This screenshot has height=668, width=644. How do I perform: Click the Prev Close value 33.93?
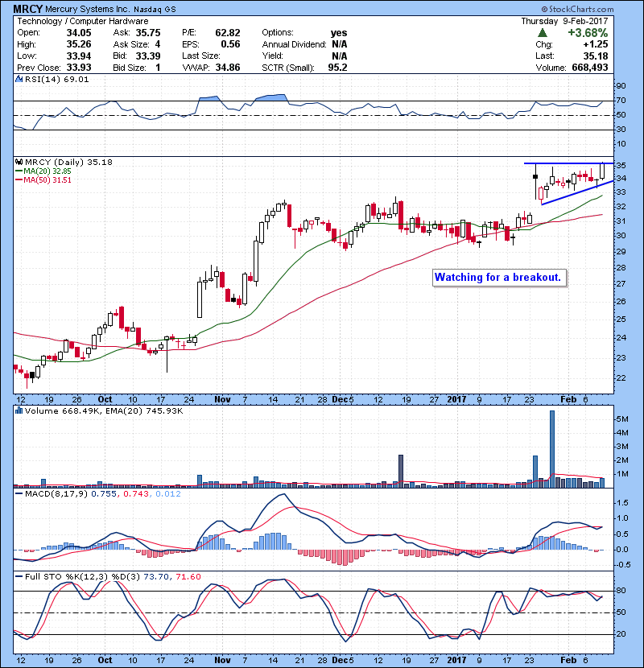pos(79,68)
